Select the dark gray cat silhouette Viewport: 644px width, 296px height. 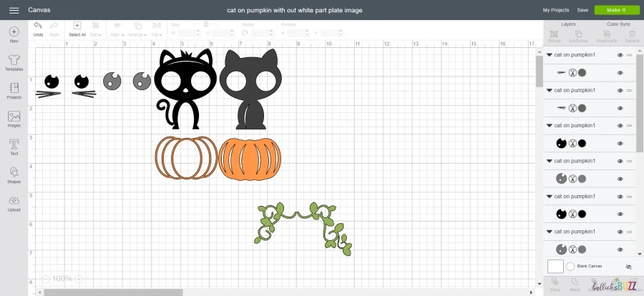(250, 89)
